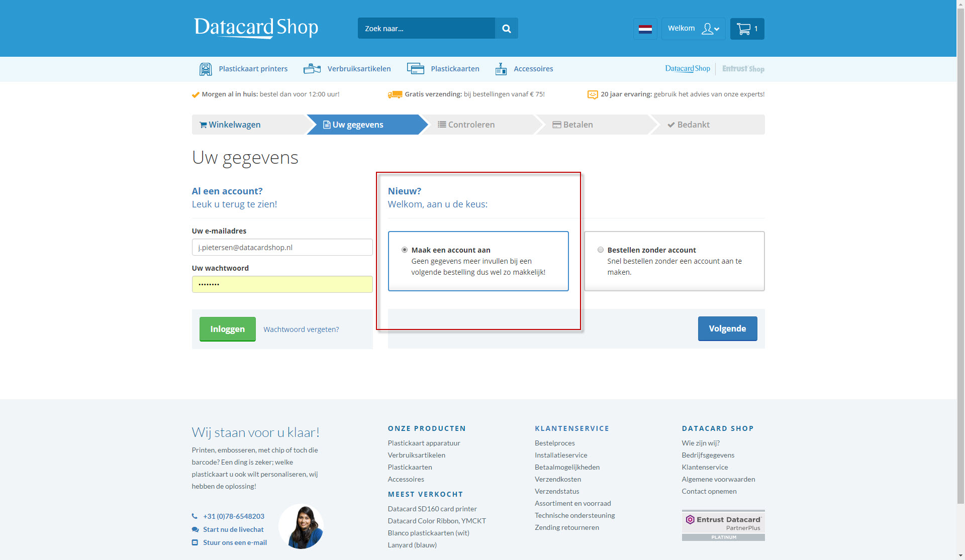Open Contact opnemen link
Image resolution: width=965 pixels, height=560 pixels.
tap(709, 491)
